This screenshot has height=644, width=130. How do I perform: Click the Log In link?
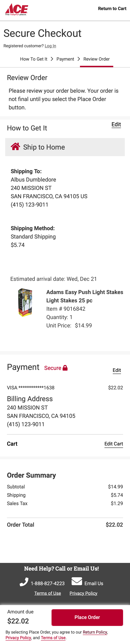[x=50, y=46]
